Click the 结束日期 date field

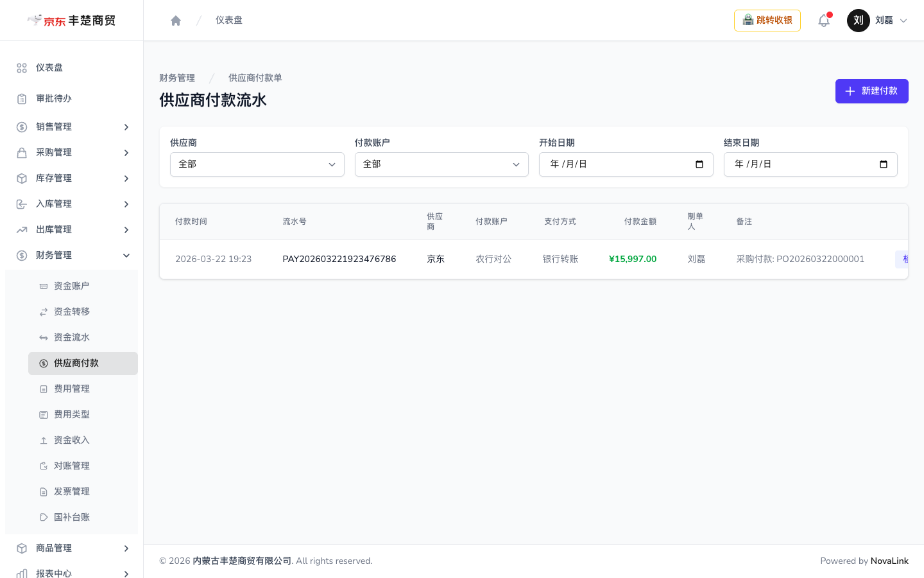(810, 164)
